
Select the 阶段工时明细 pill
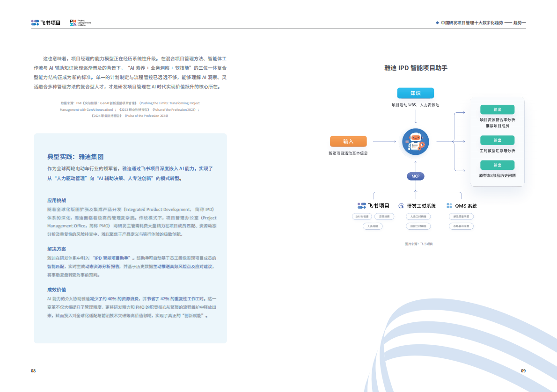418,226
